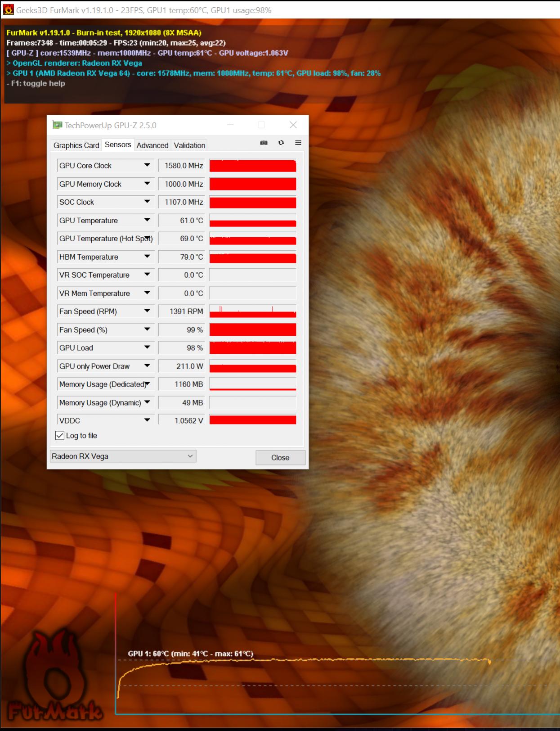Click the GPU-Z app icon in title bar
Viewport: 560px width, 731px height.
click(x=57, y=125)
